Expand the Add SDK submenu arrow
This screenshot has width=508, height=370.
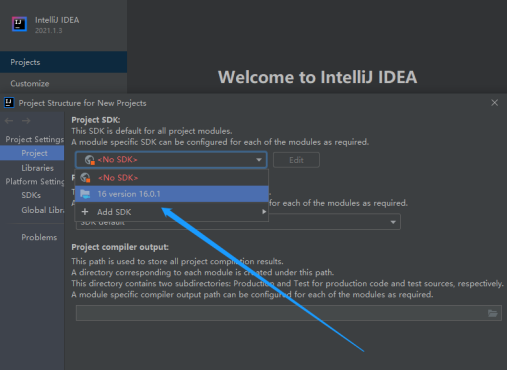point(264,212)
